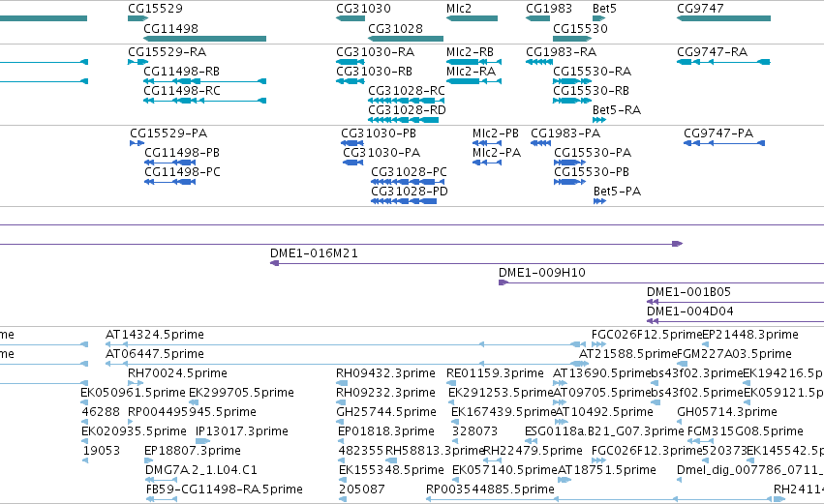The width and height of the screenshot is (824, 504).
Task: Click EST label GH25744.5prime
Action: pyautogui.click(x=386, y=413)
